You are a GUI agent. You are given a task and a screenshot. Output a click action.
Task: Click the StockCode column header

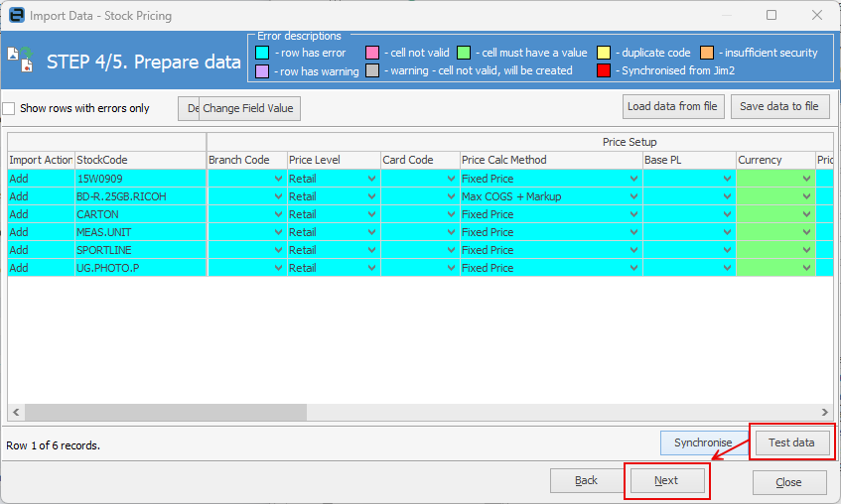[141, 160]
